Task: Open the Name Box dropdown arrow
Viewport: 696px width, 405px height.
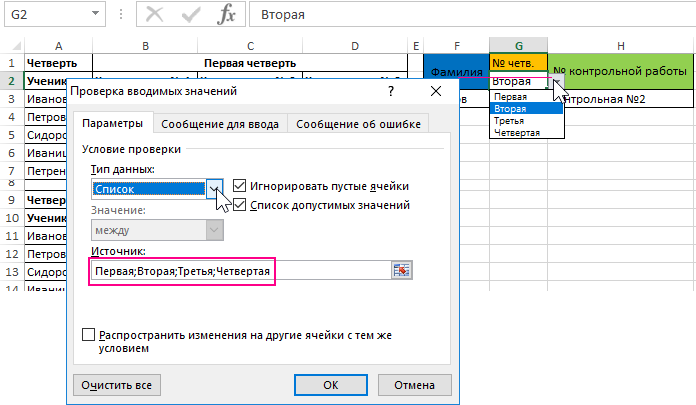Action: [95, 14]
